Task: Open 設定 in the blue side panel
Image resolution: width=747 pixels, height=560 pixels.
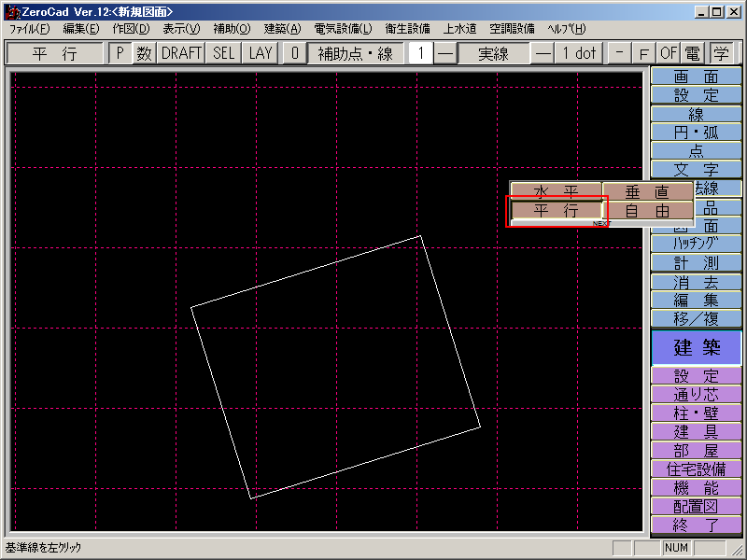Action: point(696,95)
